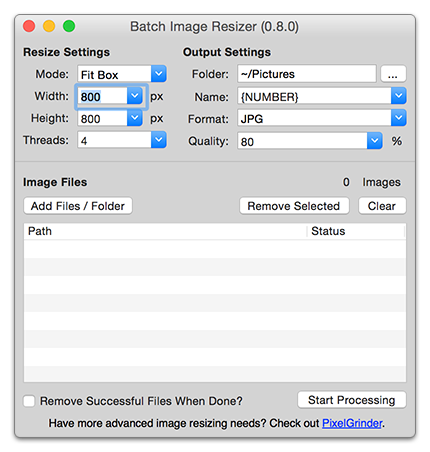Screen dimensions: 430x452
Task: Sort by the Status column header
Action: 356,231
